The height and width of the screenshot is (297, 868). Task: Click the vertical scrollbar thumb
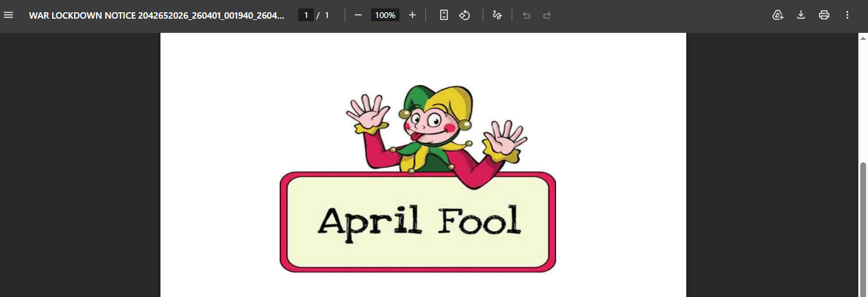point(863,225)
